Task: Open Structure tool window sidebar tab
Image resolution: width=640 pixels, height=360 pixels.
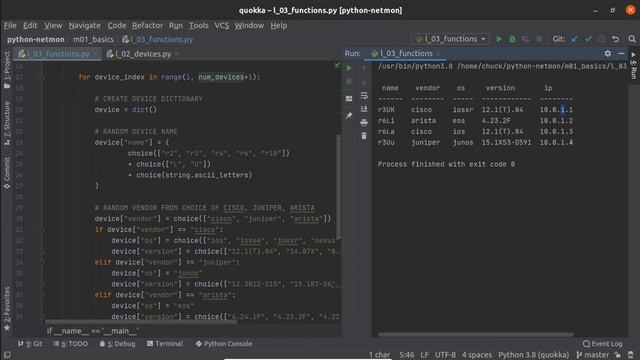Action: (x=7, y=124)
